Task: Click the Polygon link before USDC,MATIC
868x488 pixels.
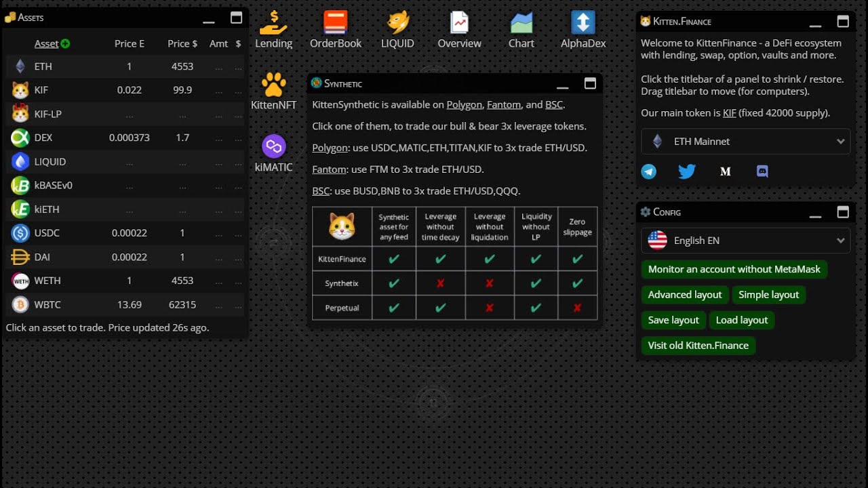Action: click(330, 148)
